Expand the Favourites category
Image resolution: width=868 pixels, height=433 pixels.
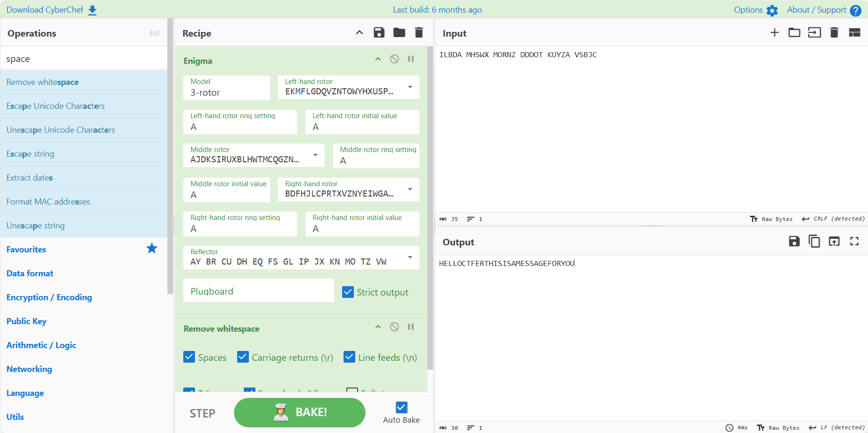[84, 250]
